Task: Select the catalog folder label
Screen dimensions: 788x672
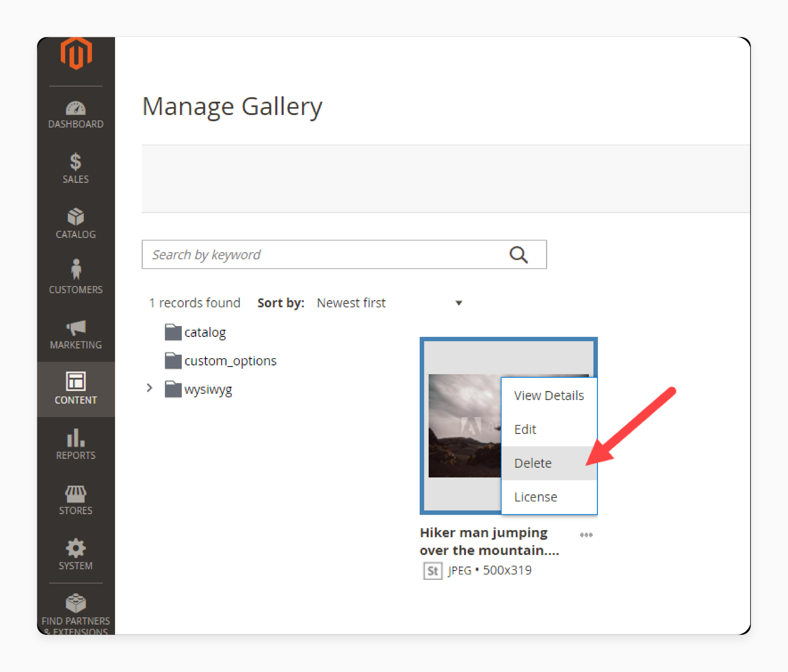Action: tap(205, 333)
